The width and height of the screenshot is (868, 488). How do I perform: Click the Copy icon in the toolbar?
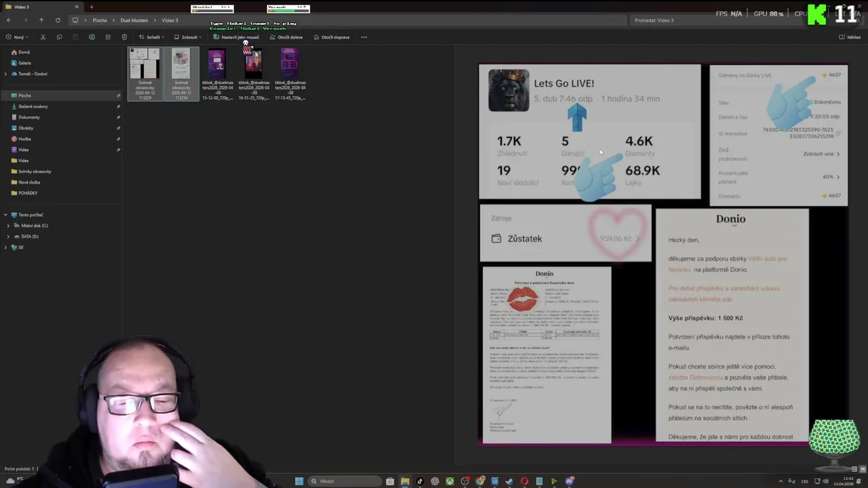click(59, 37)
